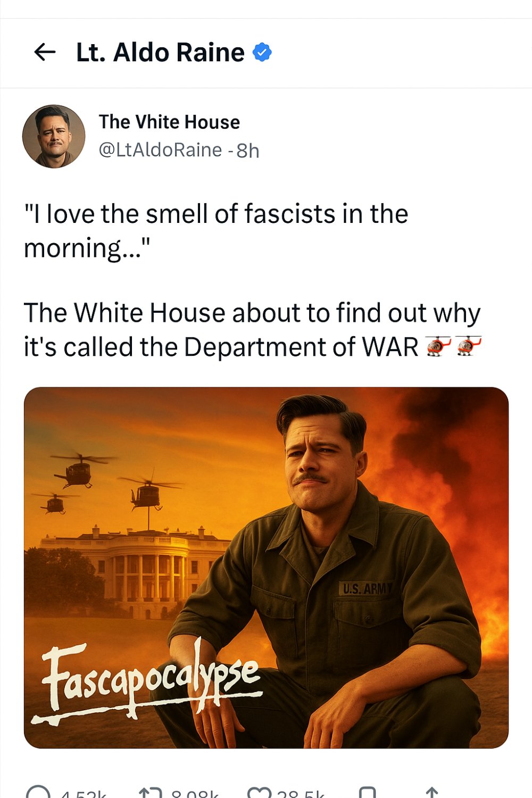532x798 pixels.
Task: Tap the 8.08k repost count
Action: [x=195, y=794]
